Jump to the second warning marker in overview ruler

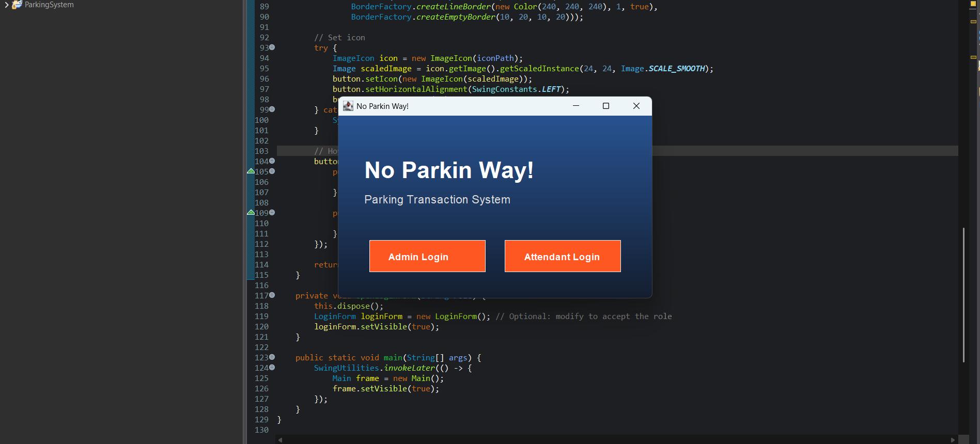pyautogui.click(x=973, y=57)
